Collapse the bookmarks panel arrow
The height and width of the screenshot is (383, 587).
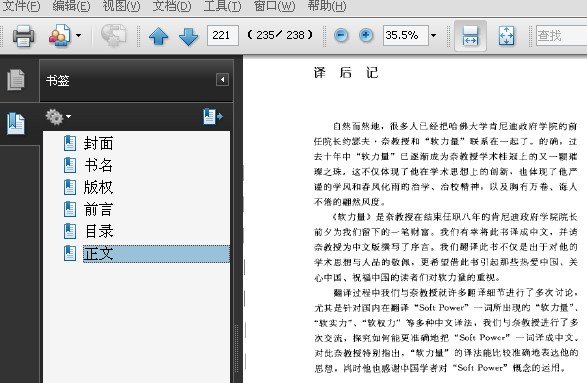(x=222, y=79)
